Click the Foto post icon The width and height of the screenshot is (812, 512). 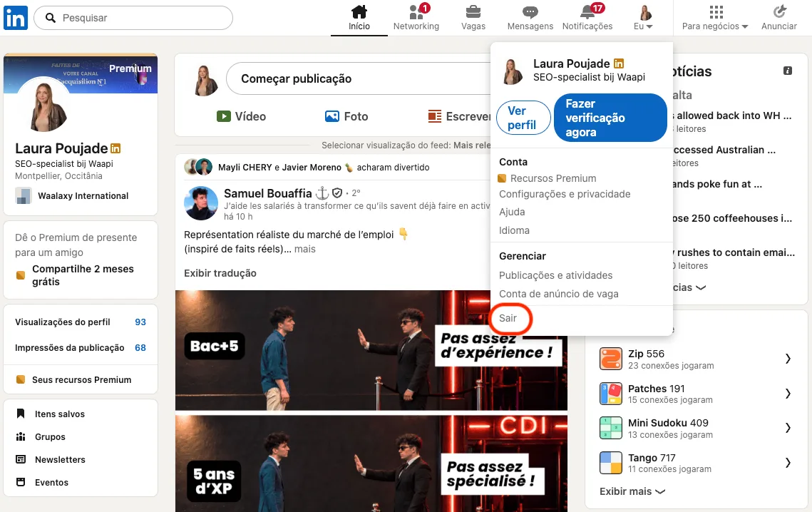[x=332, y=117]
